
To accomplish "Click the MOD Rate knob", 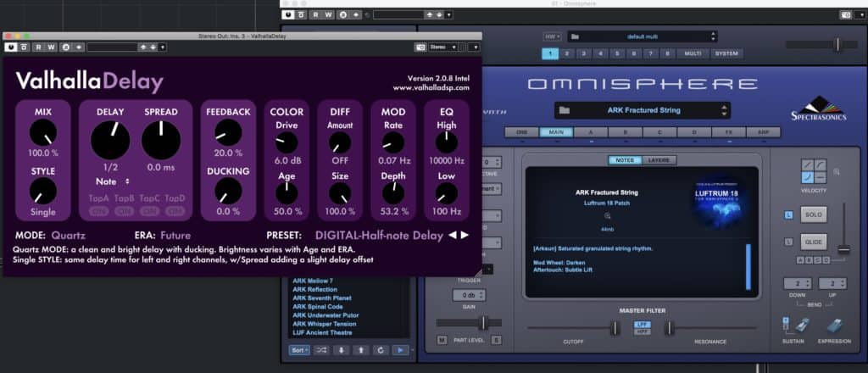I will [x=393, y=142].
